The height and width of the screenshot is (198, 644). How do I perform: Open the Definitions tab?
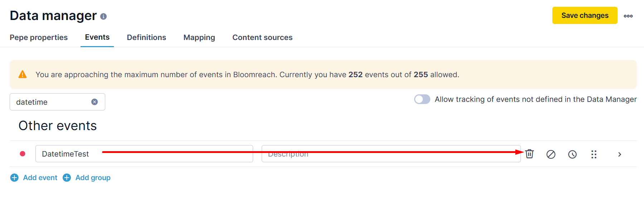[146, 38]
